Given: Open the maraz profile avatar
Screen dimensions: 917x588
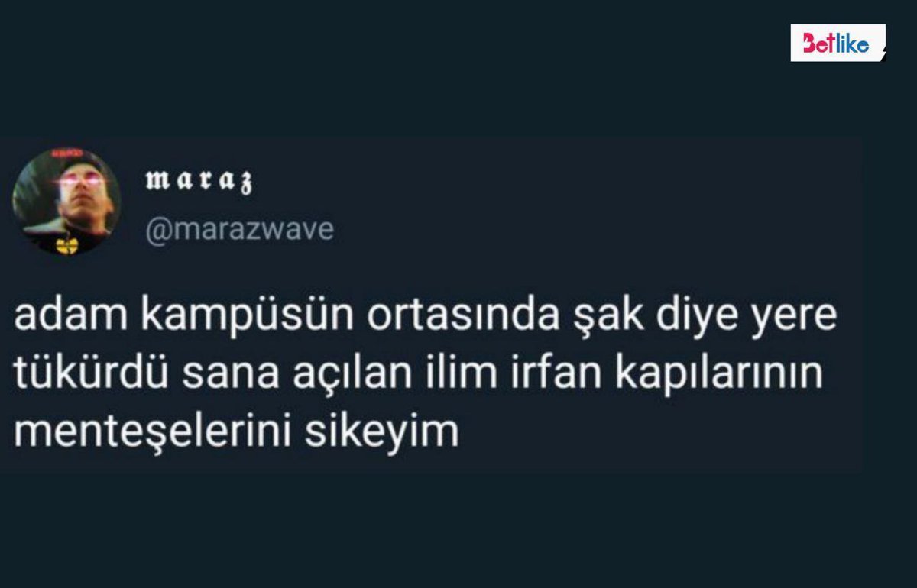Looking at the screenshot, I should (x=66, y=202).
